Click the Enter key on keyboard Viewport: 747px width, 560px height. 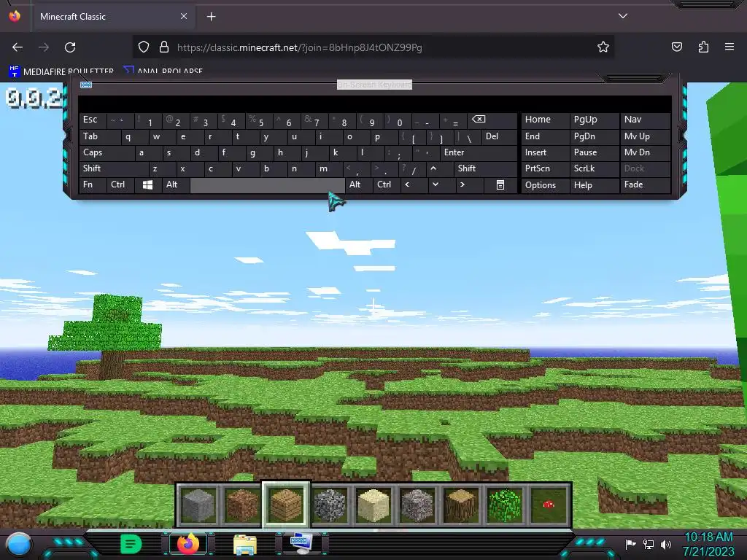pos(478,152)
